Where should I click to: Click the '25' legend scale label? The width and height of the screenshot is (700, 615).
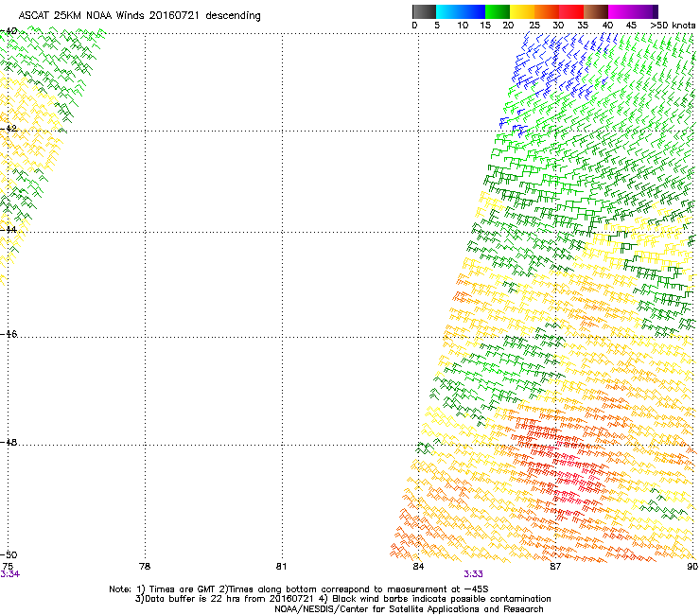point(534,25)
